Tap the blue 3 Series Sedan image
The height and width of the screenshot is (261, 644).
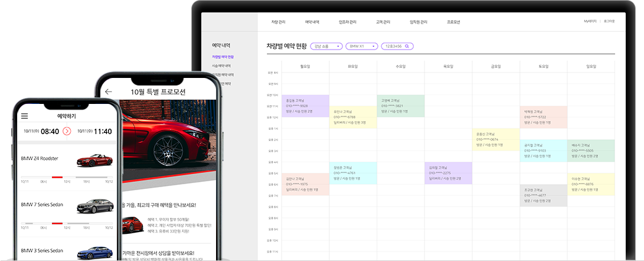point(95,252)
